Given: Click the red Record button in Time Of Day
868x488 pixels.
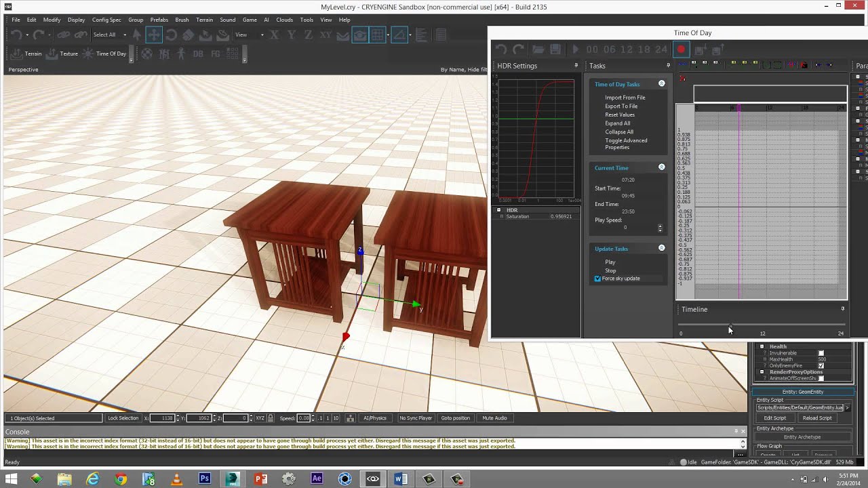Looking at the screenshot, I should coord(682,49).
